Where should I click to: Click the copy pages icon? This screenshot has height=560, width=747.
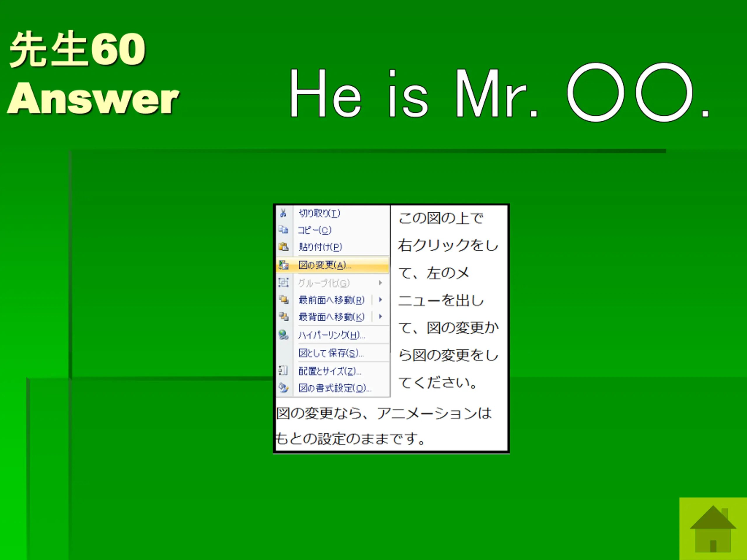[283, 230]
